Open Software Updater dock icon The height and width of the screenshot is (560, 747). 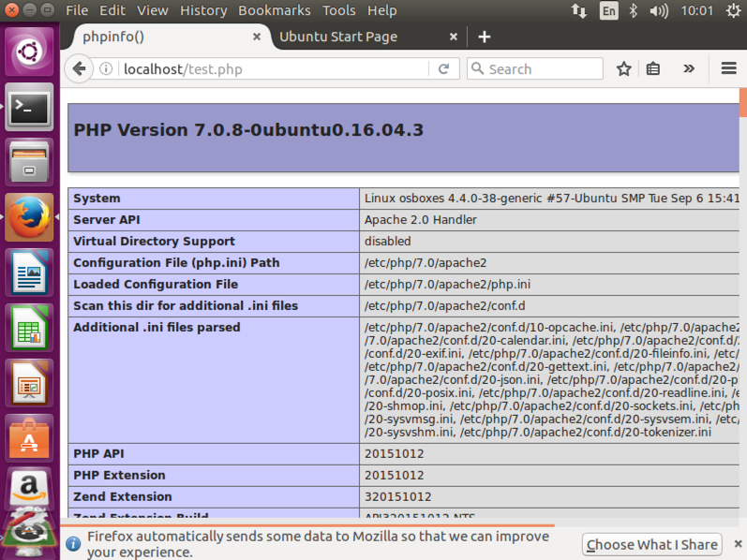click(x=30, y=534)
